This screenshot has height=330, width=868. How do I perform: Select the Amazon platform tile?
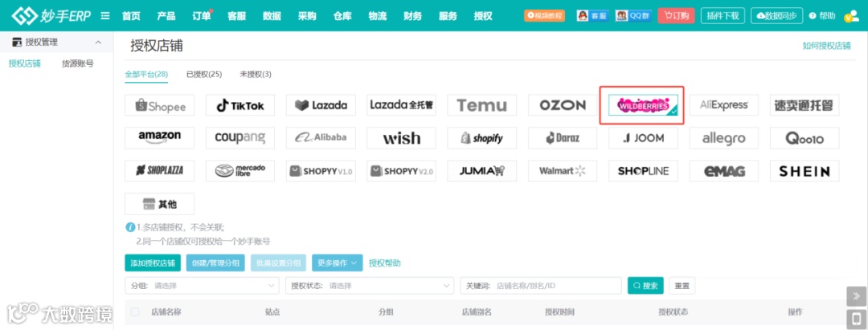pyautogui.click(x=159, y=137)
